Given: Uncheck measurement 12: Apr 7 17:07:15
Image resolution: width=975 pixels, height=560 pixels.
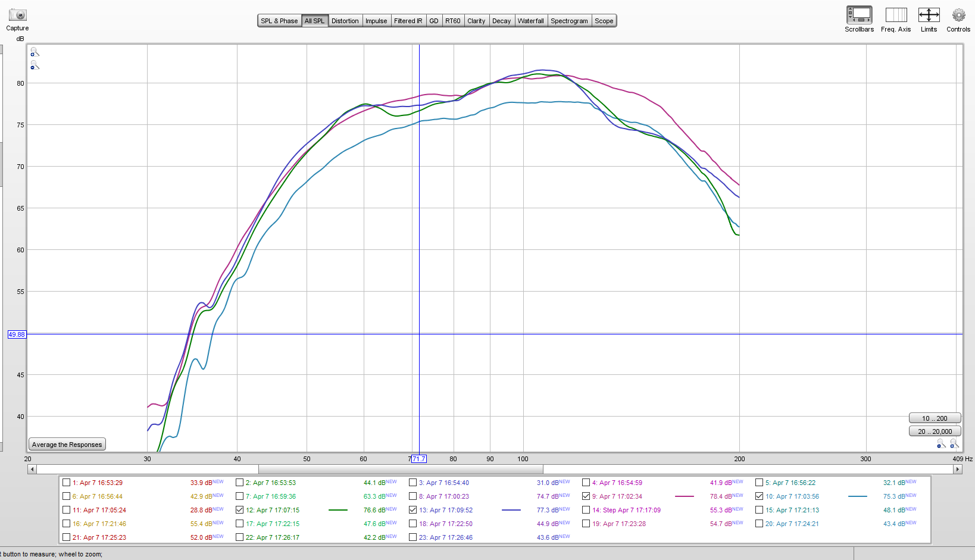Looking at the screenshot, I should [239, 510].
